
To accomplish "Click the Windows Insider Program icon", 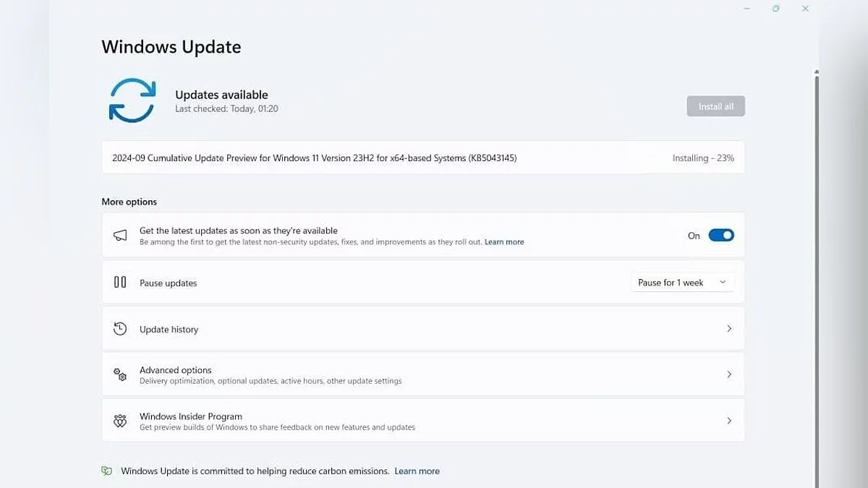I will pyautogui.click(x=120, y=421).
